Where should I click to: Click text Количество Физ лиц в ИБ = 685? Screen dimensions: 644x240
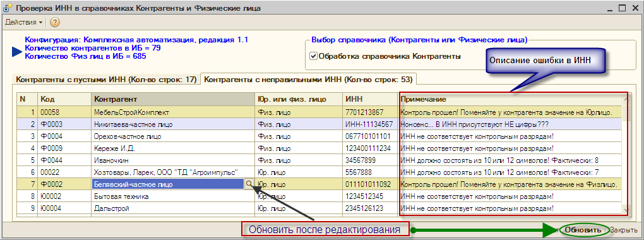pos(85,56)
